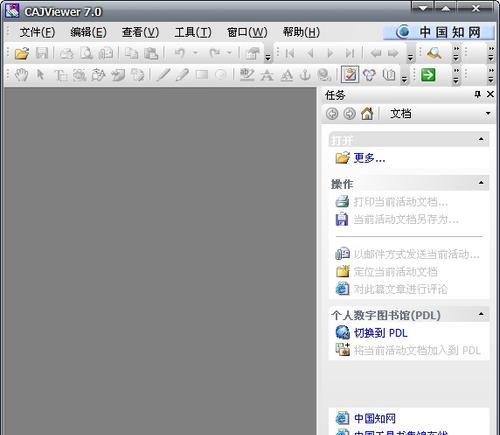This screenshot has height=435, width=500.
Task: Select the arrow pointer tool
Action: [x=41, y=75]
